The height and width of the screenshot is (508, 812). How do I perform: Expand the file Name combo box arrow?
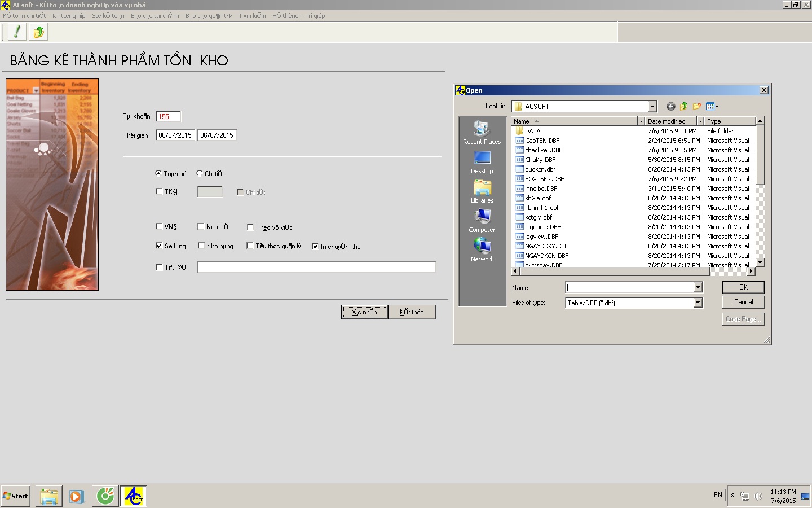pos(698,288)
